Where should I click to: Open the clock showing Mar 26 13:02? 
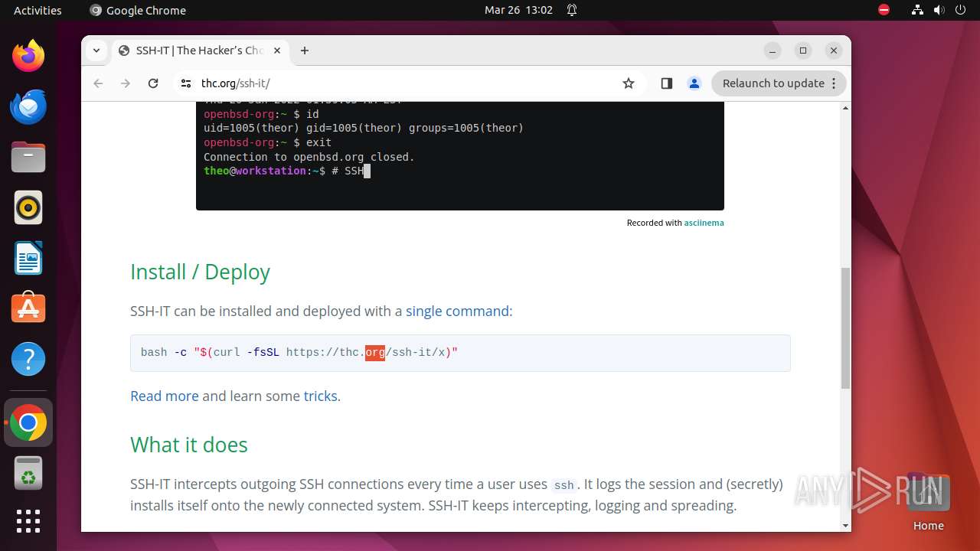click(518, 10)
